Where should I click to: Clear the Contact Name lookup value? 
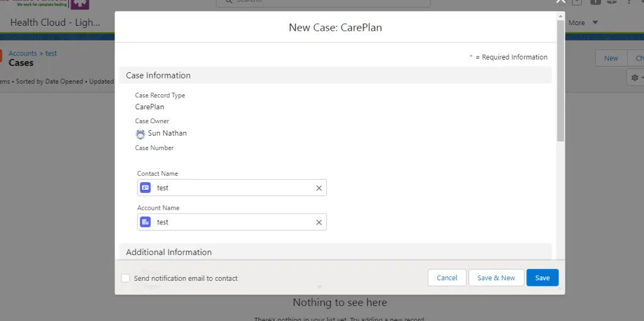tap(319, 188)
